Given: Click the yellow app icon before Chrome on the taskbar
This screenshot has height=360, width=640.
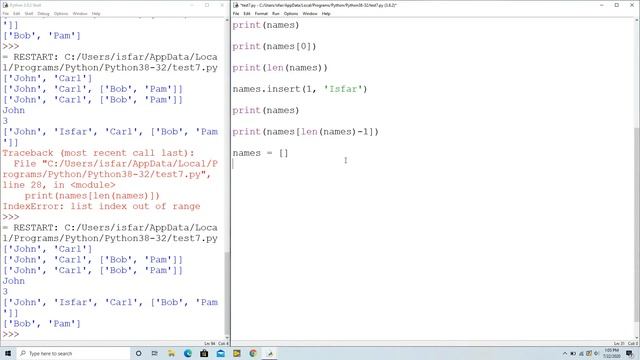Looking at the screenshot, I should (x=237, y=353).
